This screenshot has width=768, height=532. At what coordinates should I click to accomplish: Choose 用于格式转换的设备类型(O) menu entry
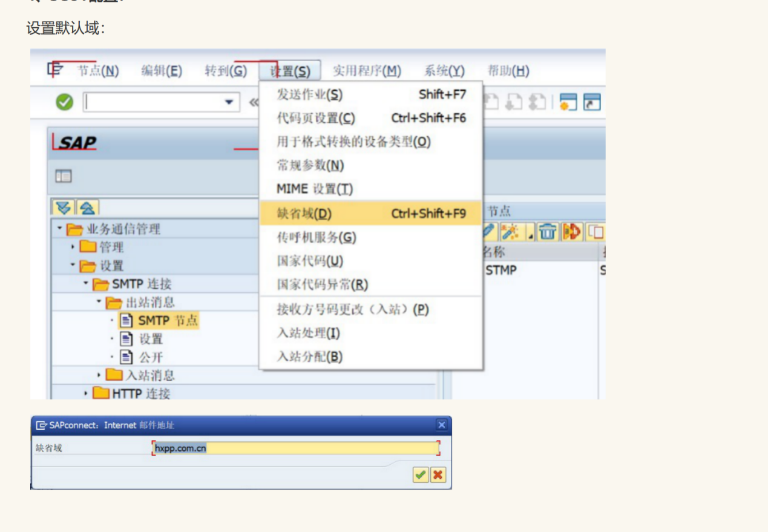371,142
